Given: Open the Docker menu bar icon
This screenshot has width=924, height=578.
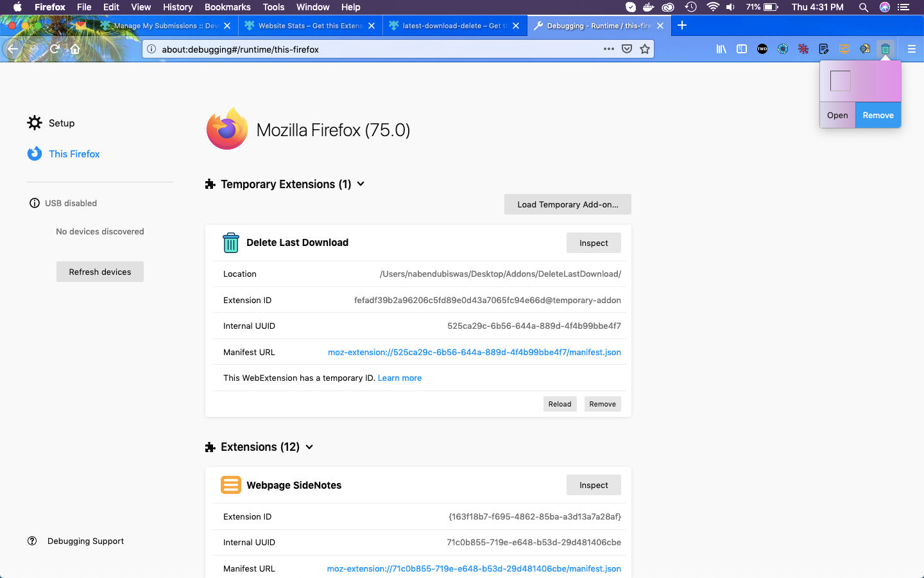Looking at the screenshot, I should (649, 7).
